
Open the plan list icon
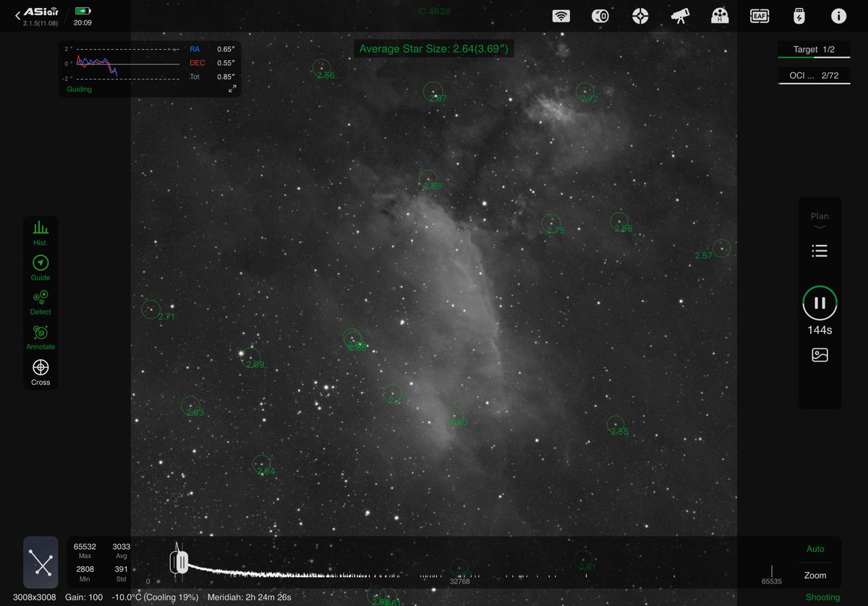click(820, 251)
